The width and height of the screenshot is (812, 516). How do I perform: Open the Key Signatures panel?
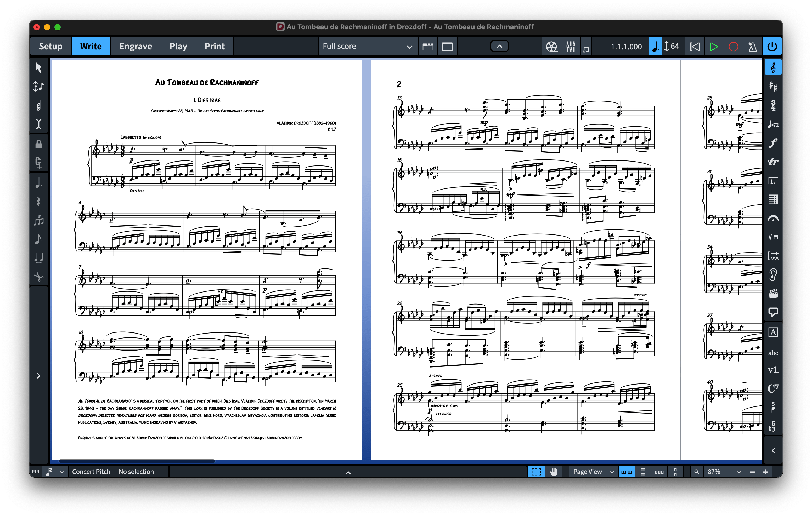click(773, 87)
